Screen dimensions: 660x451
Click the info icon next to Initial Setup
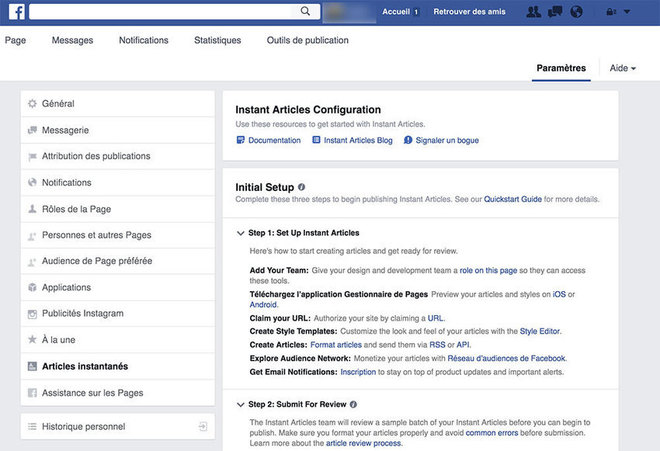click(301, 187)
